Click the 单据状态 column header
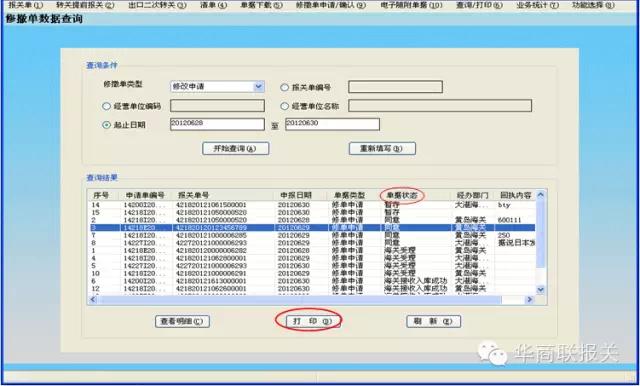 [x=402, y=195]
